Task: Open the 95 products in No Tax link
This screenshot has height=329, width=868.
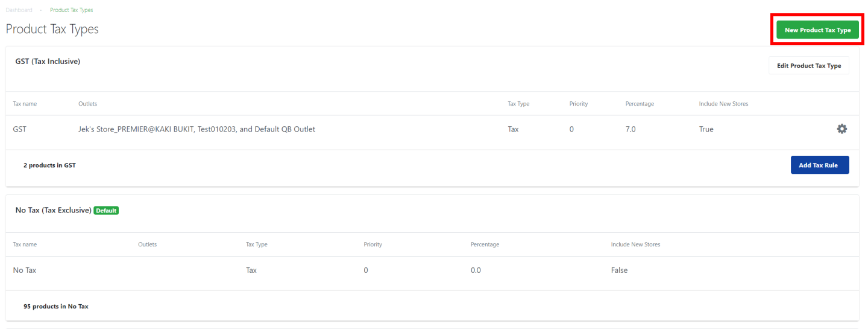Action: 55,307
